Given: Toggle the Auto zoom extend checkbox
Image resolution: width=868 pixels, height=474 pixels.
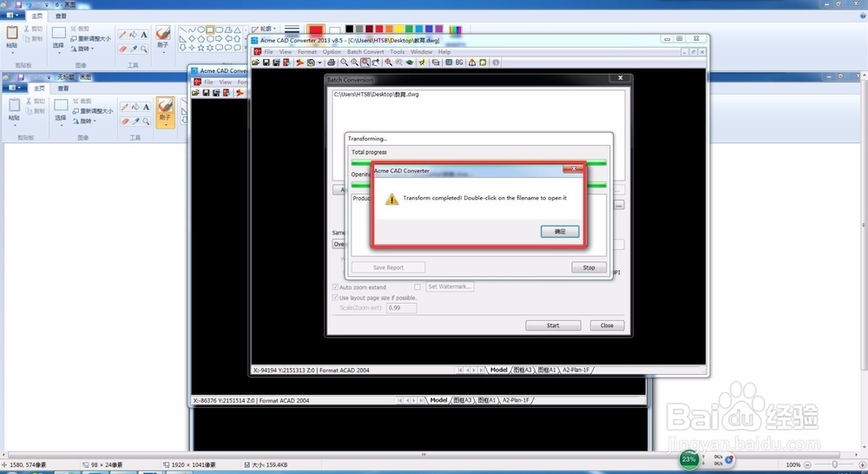Looking at the screenshot, I should tap(335, 286).
